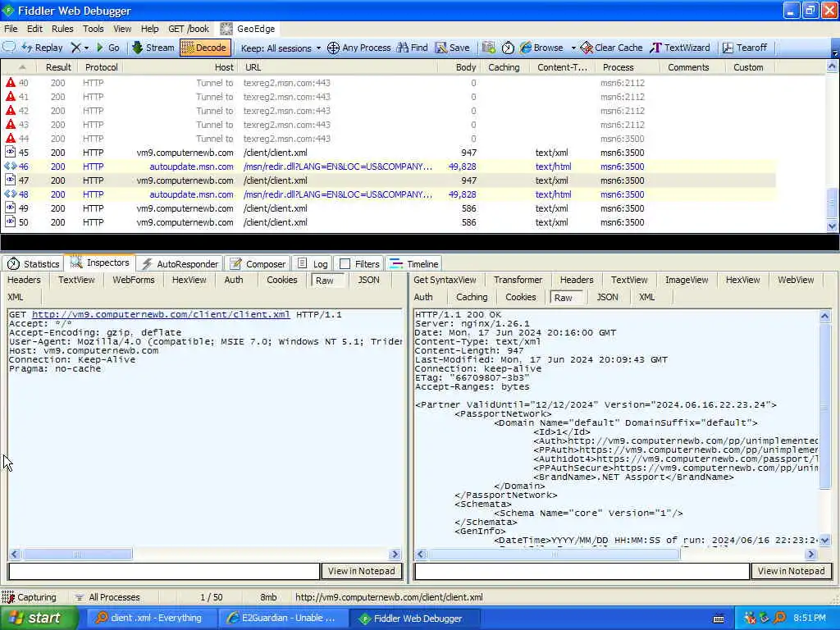Open the Log tab
This screenshot has width=840, height=630.
tap(313, 263)
